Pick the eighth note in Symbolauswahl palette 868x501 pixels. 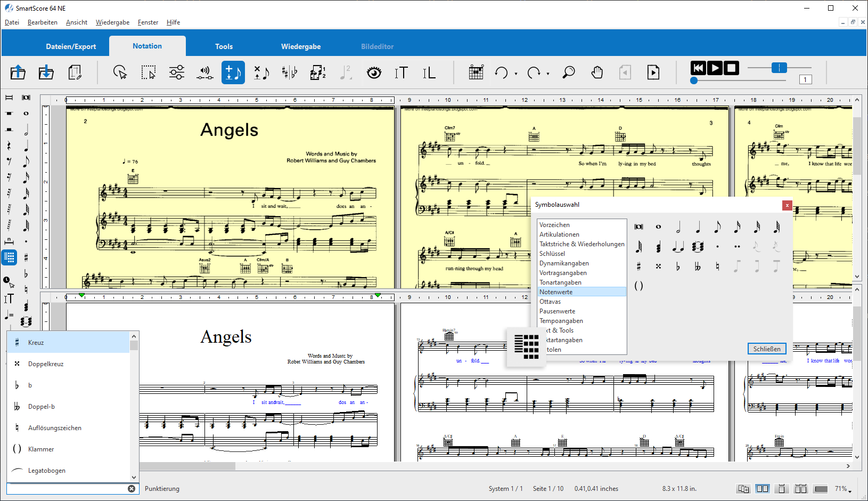coord(717,227)
